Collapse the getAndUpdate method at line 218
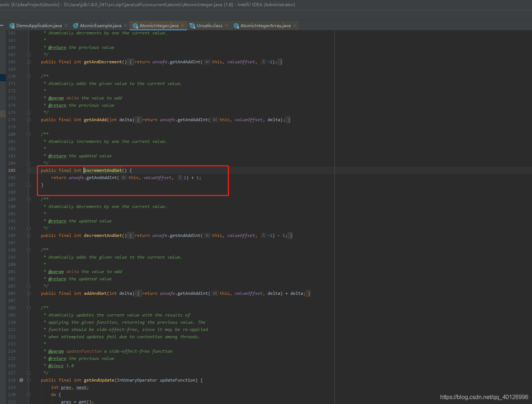 point(29,380)
